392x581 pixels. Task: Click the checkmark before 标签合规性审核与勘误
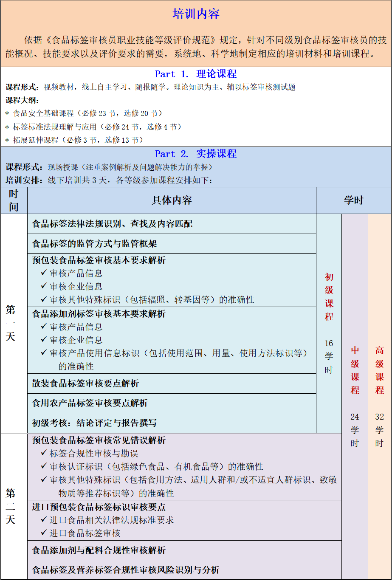click(x=44, y=453)
